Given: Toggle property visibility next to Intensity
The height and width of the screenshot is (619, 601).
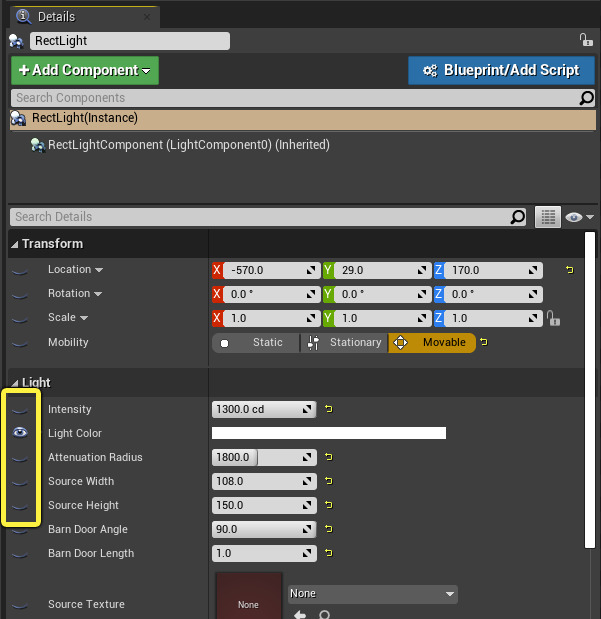Looking at the screenshot, I should (x=20, y=411).
